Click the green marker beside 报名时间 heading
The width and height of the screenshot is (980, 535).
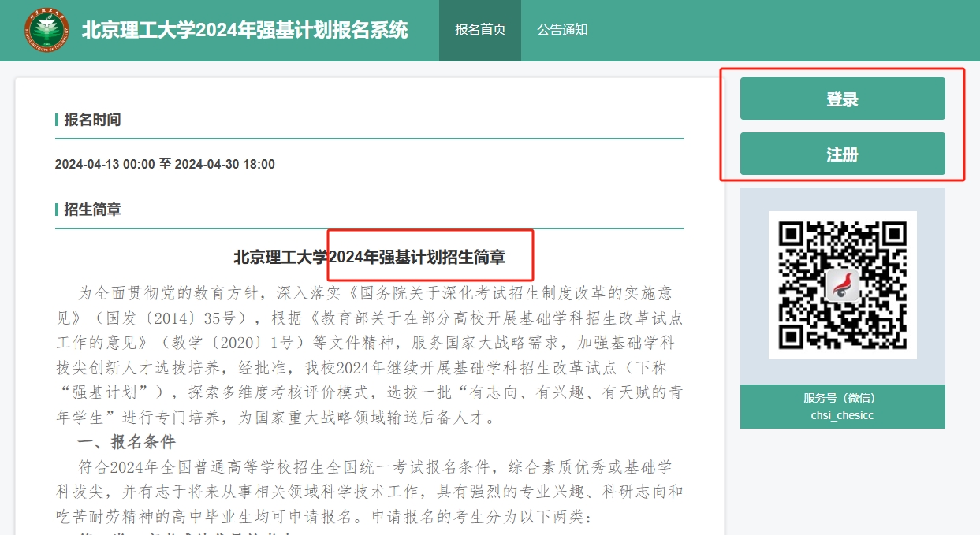tap(57, 120)
